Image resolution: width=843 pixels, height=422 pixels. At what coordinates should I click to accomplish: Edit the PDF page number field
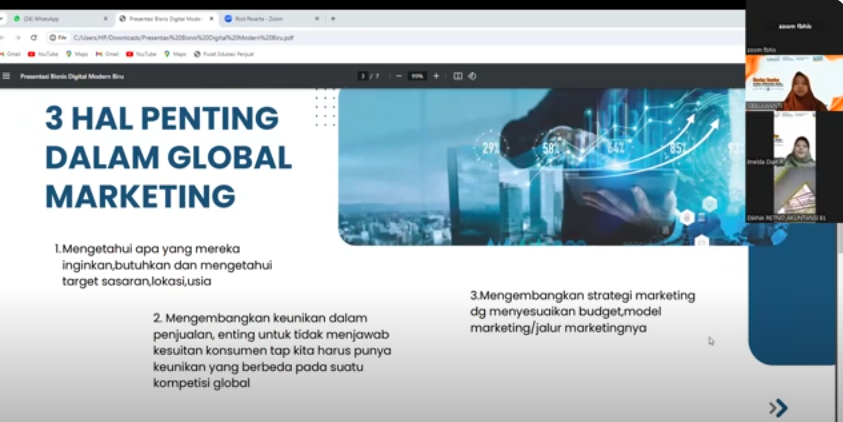tap(363, 76)
